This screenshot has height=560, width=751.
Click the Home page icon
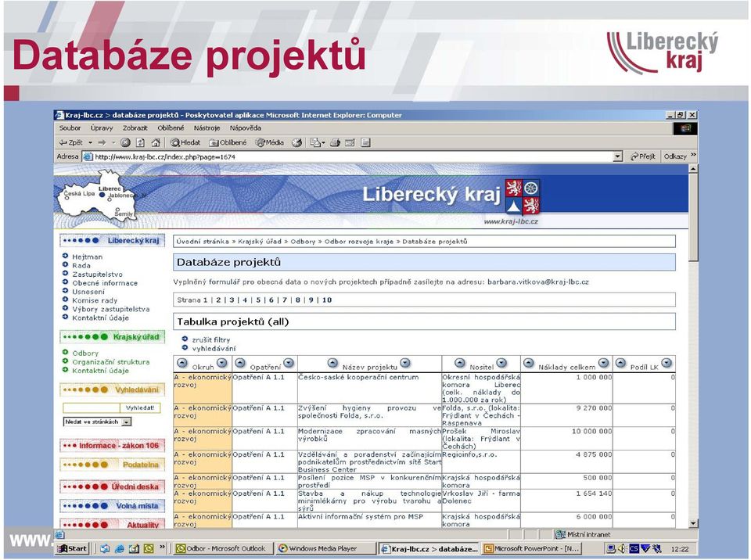click(x=156, y=143)
